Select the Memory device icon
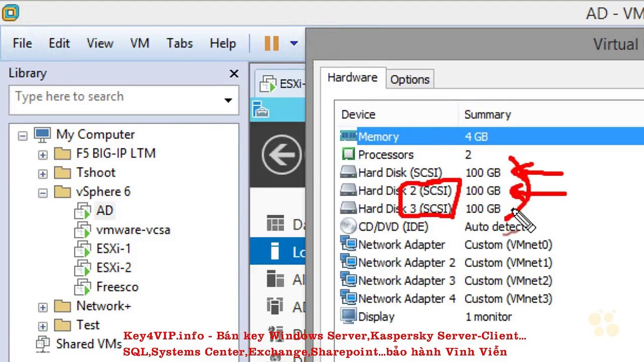Image resolution: width=644 pixels, height=362 pixels. tap(348, 136)
